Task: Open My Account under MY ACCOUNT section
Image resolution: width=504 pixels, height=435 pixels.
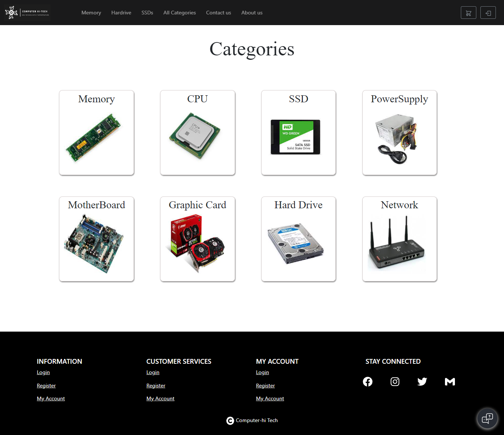Action: click(x=270, y=398)
